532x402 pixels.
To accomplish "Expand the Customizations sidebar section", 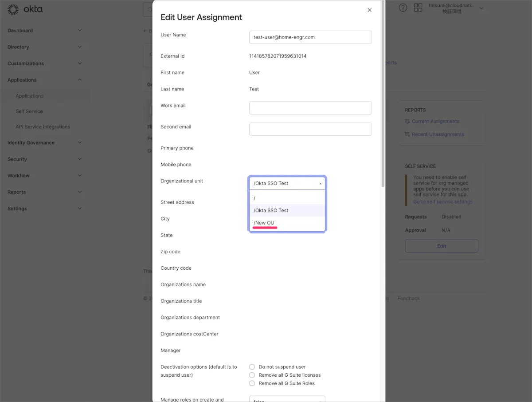I will click(x=80, y=63).
